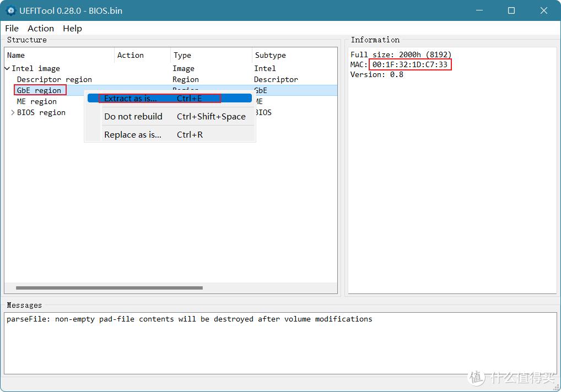This screenshot has height=392, width=561.
Task: Choose Replace as is... menu entry
Action: tap(133, 135)
